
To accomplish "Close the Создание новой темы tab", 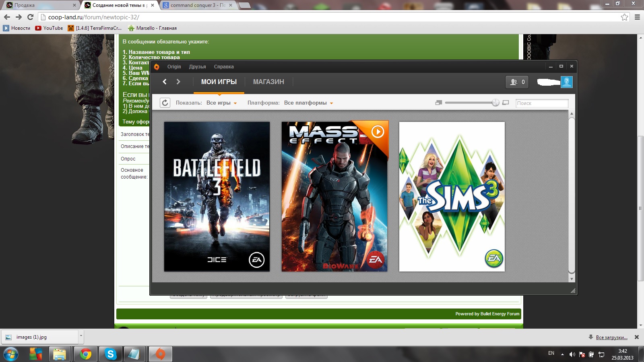I will click(x=153, y=5).
